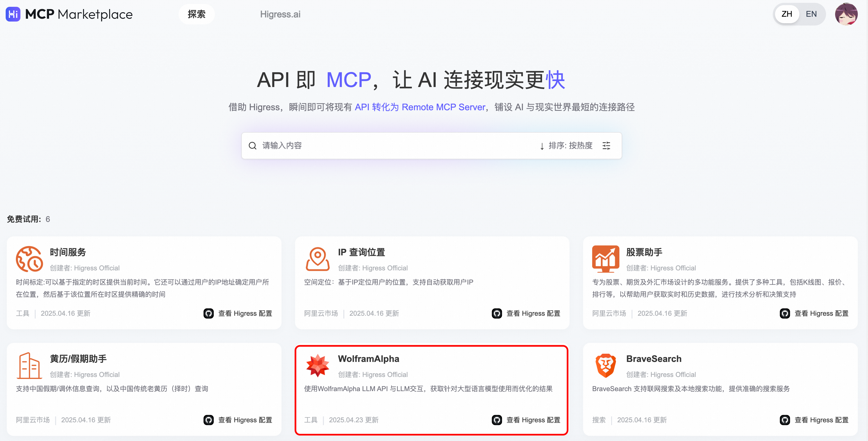This screenshot has height=441, width=868.
Task: Select the 探索 navigation tab
Action: coord(196,14)
